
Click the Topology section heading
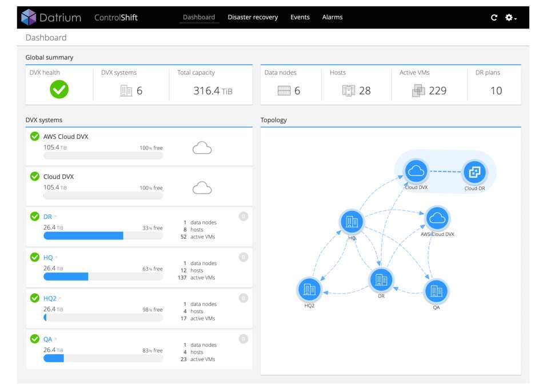(x=274, y=120)
